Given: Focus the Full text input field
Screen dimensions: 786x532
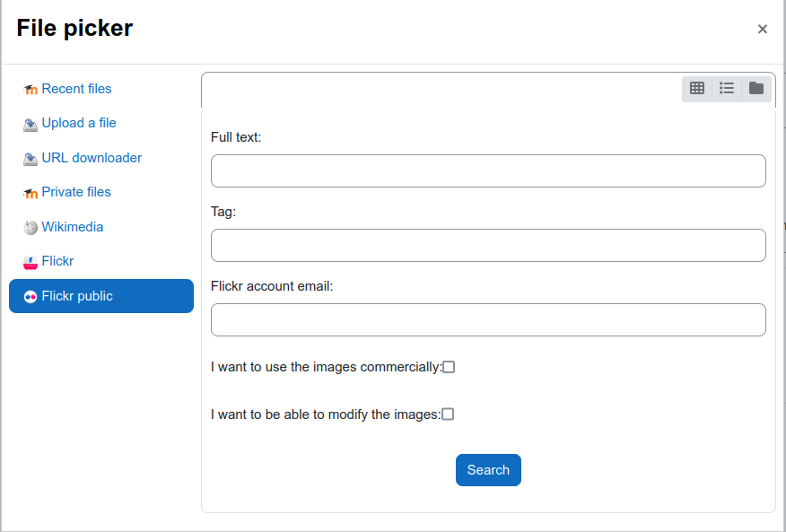Looking at the screenshot, I should tap(488, 171).
